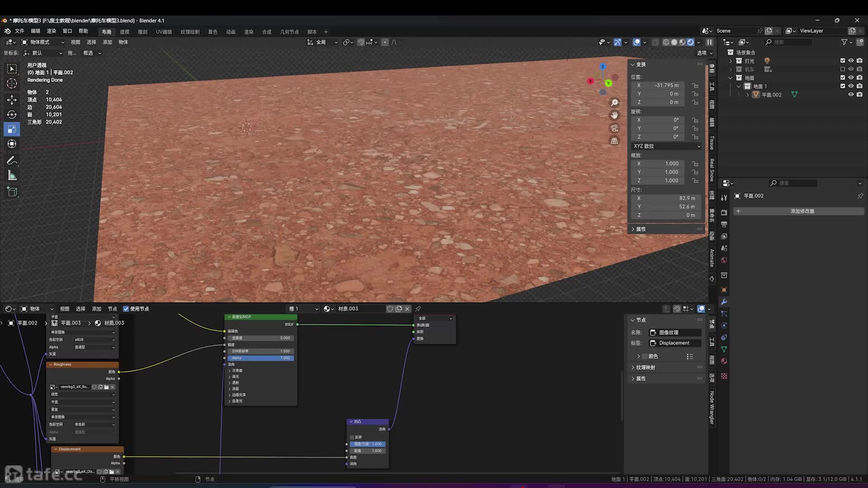Viewport: 868px width, 488px height.
Task: Open the 编辑 menu in top bar
Action: point(35,31)
